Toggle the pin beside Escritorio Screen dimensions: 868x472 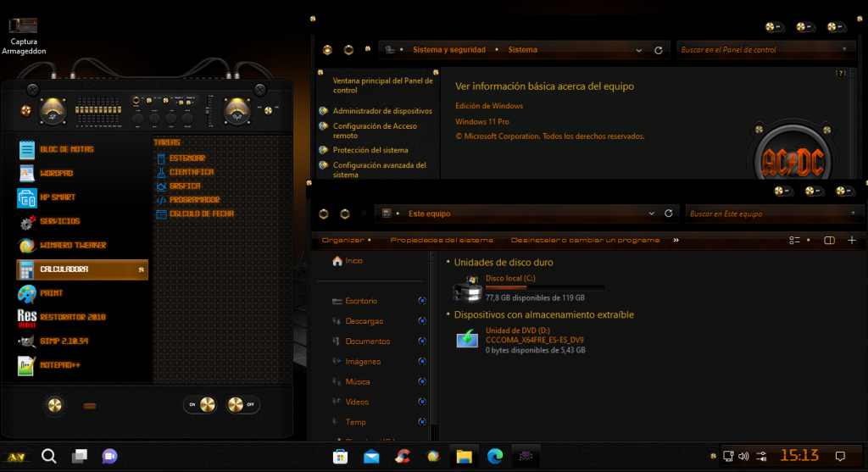(x=422, y=301)
